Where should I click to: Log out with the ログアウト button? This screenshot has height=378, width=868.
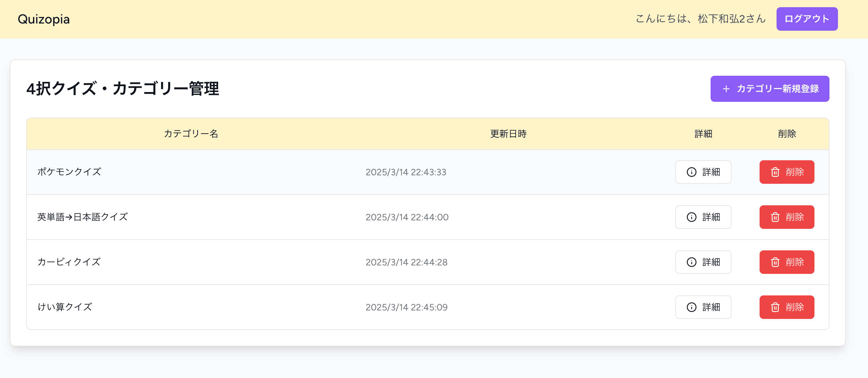pos(807,19)
